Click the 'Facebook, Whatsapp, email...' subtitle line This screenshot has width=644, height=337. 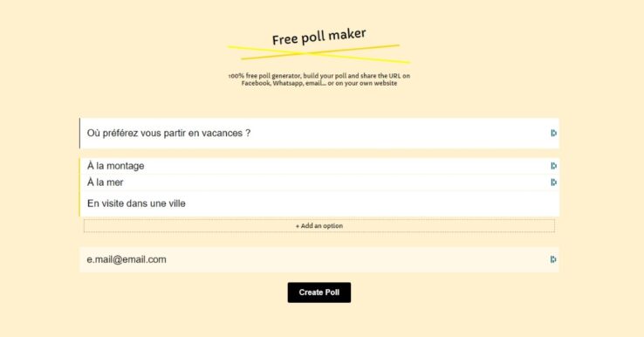(319, 83)
